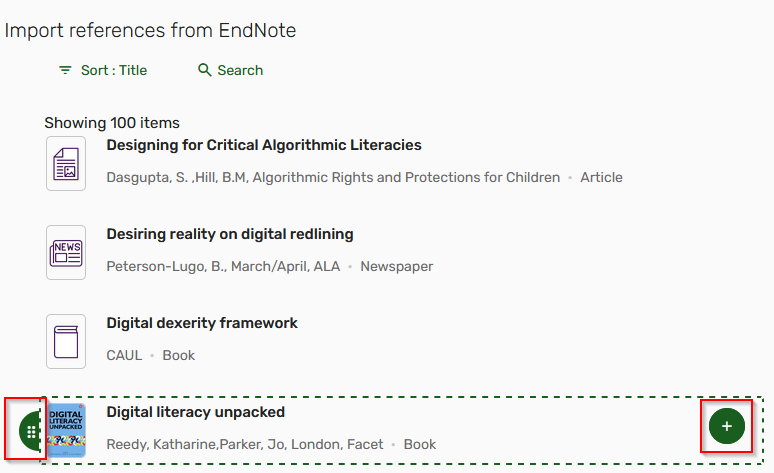Image resolution: width=774 pixels, height=473 pixels.
Task: Click the Search label
Action: click(240, 70)
